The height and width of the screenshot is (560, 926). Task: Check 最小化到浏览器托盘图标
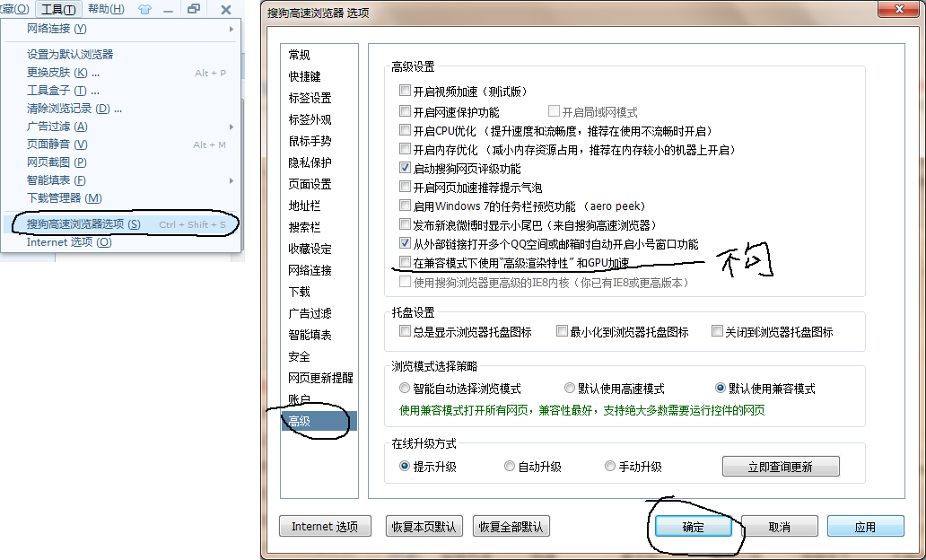point(562,331)
